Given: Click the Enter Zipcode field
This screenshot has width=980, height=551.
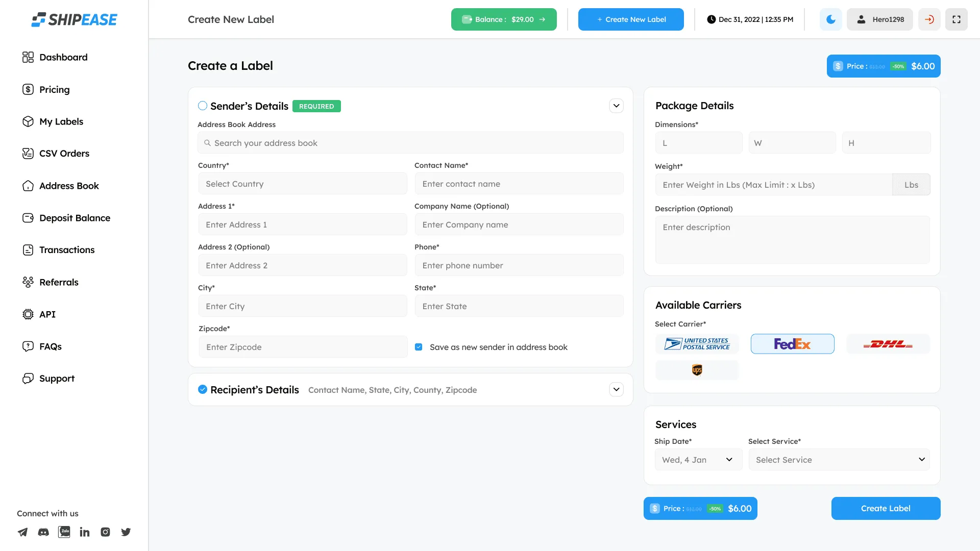Looking at the screenshot, I should [x=303, y=347].
